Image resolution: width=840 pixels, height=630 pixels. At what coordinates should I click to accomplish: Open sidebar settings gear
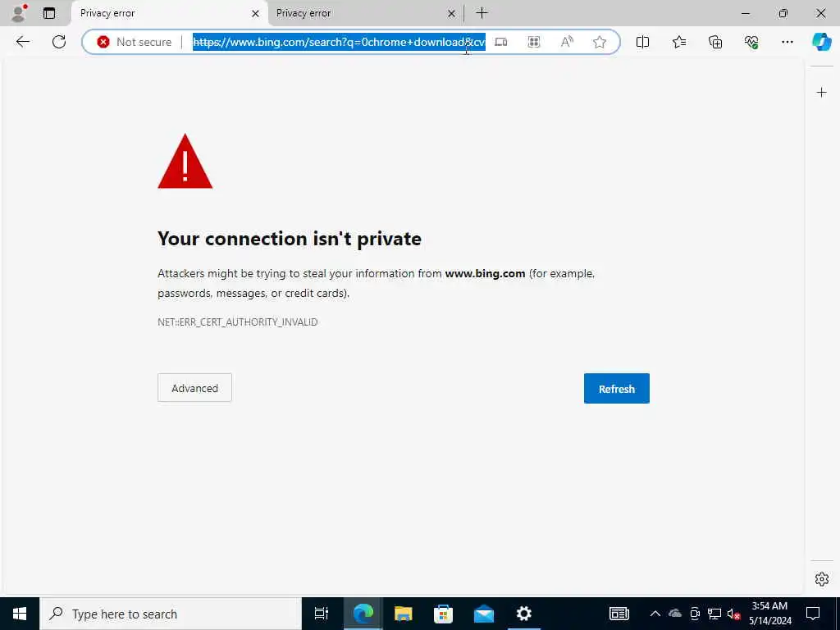(822, 579)
